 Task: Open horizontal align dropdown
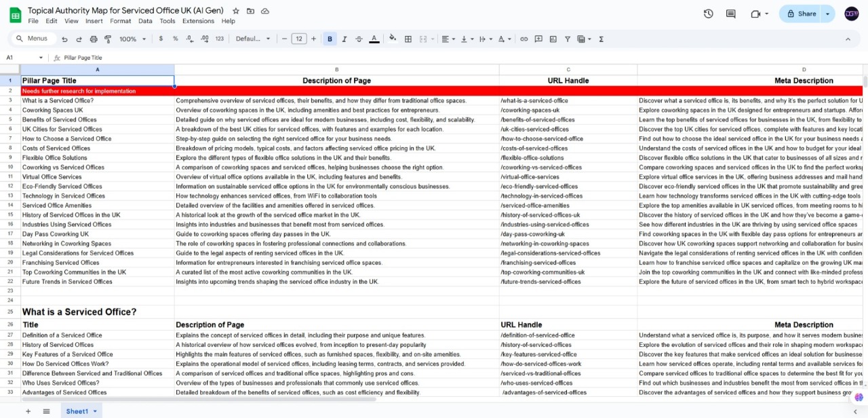click(x=449, y=39)
